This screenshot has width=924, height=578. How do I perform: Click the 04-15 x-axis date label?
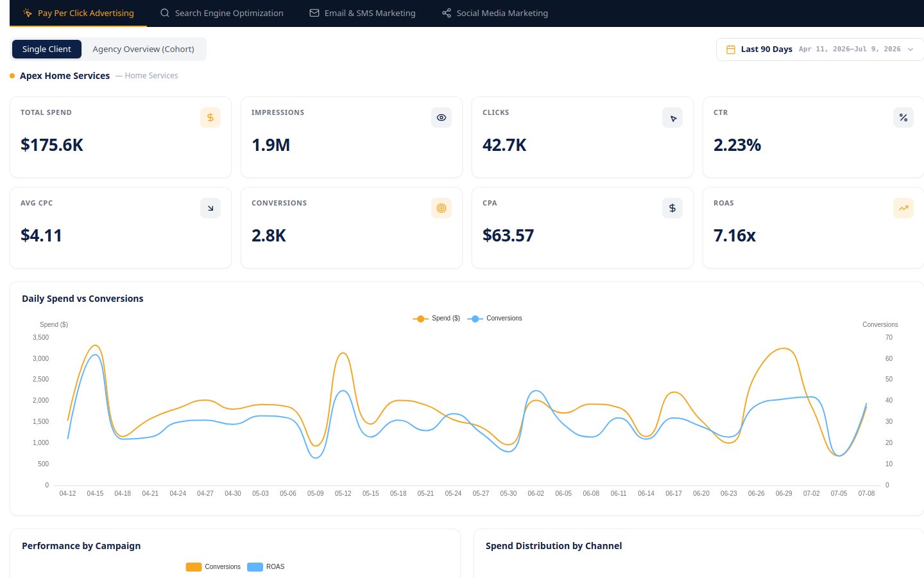pos(95,494)
